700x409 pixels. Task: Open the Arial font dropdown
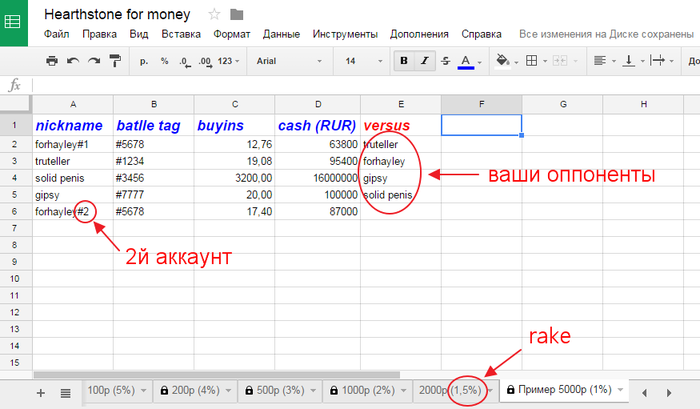click(289, 61)
